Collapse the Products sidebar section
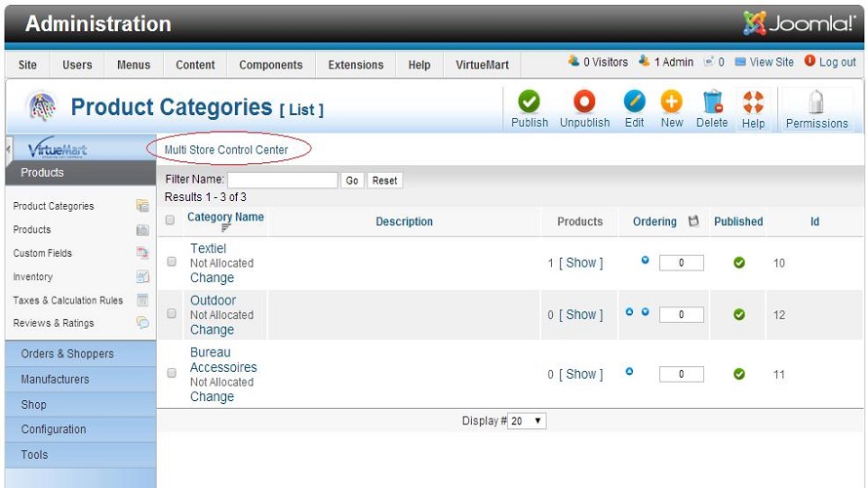 click(x=81, y=173)
